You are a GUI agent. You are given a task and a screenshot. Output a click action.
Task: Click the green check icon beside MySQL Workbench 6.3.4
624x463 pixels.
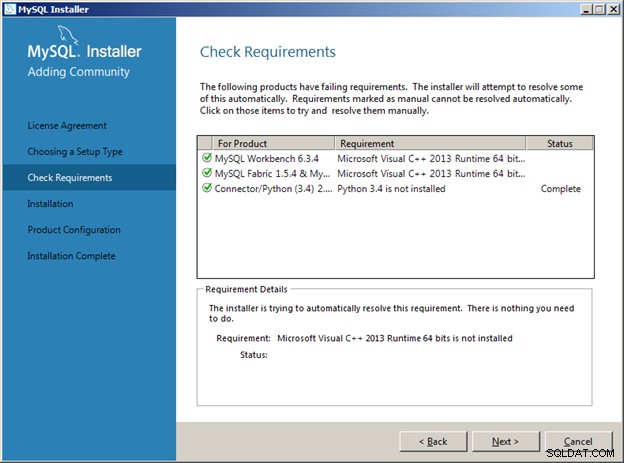[x=207, y=158]
